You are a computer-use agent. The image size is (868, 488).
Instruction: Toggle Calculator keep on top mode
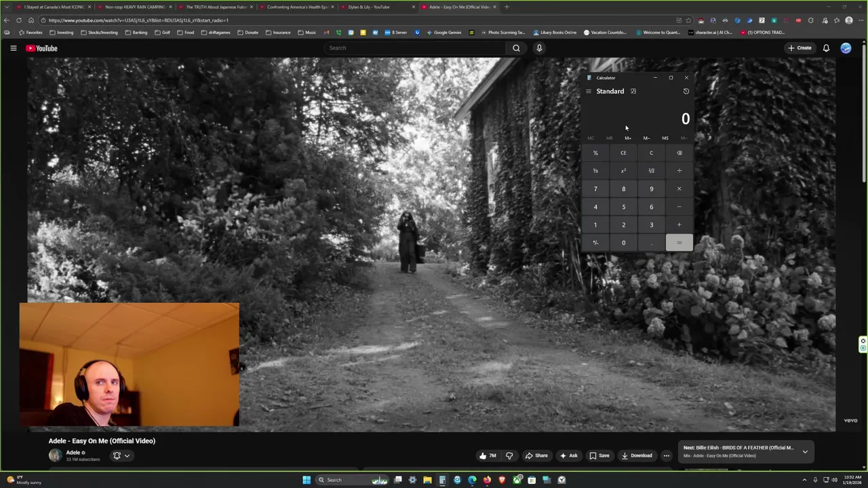[x=633, y=91]
